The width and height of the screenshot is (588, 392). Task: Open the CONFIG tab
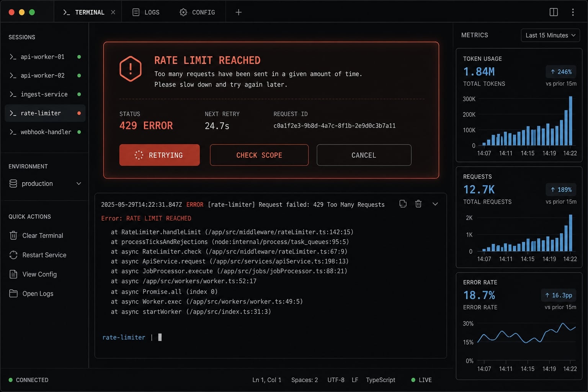[x=198, y=12]
